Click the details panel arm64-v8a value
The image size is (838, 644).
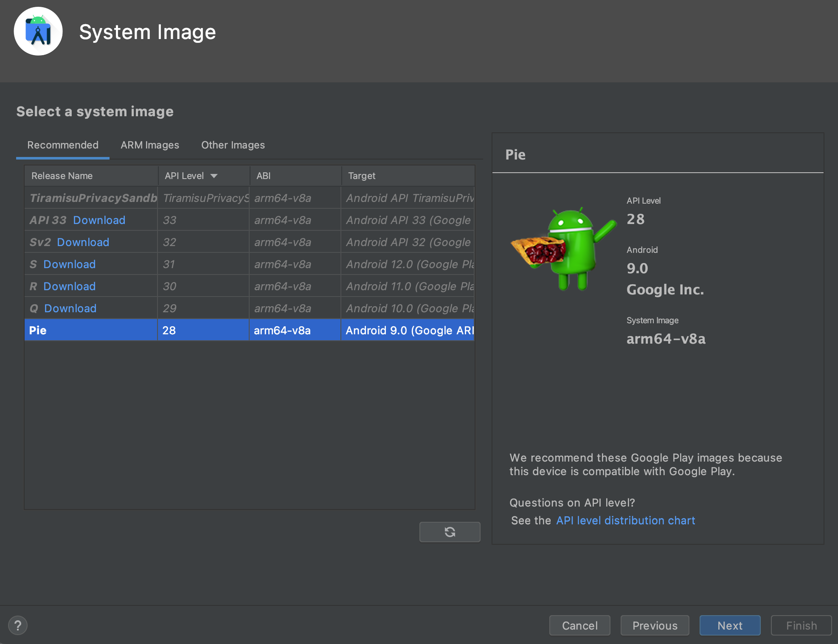coord(666,339)
